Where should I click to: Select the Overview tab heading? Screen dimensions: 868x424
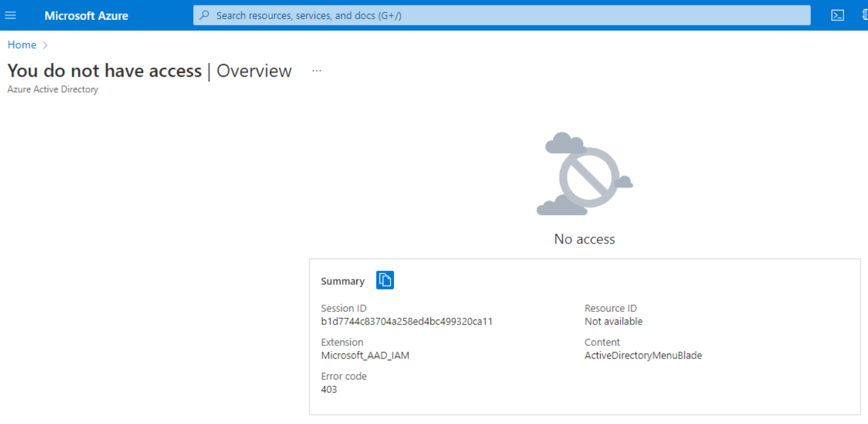pyautogui.click(x=254, y=70)
